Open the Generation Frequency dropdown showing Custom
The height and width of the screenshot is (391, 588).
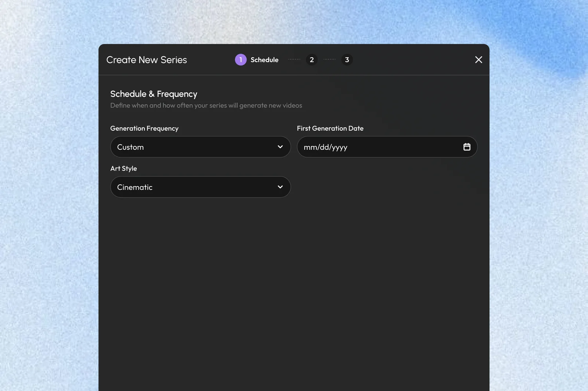click(200, 147)
